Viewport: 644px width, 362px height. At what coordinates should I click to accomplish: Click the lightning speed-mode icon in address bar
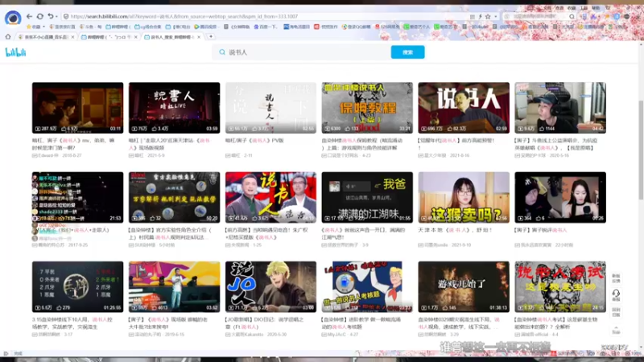[480, 16]
